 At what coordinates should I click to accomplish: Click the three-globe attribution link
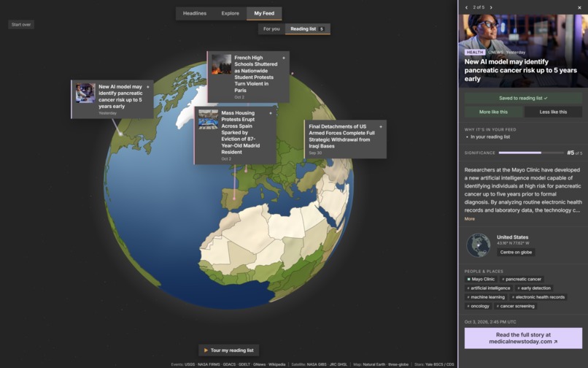click(398, 364)
